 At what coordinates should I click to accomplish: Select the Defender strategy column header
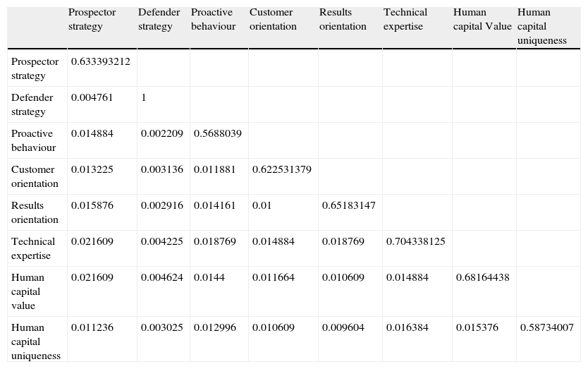(155, 19)
